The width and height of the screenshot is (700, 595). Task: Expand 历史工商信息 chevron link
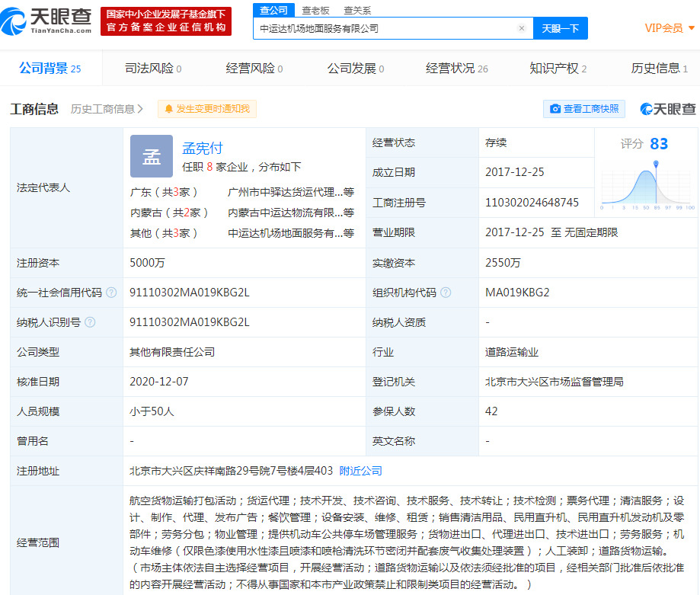coord(107,109)
